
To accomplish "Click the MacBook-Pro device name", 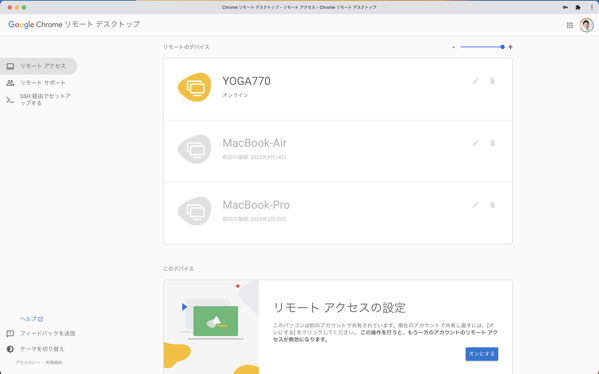I will click(256, 205).
